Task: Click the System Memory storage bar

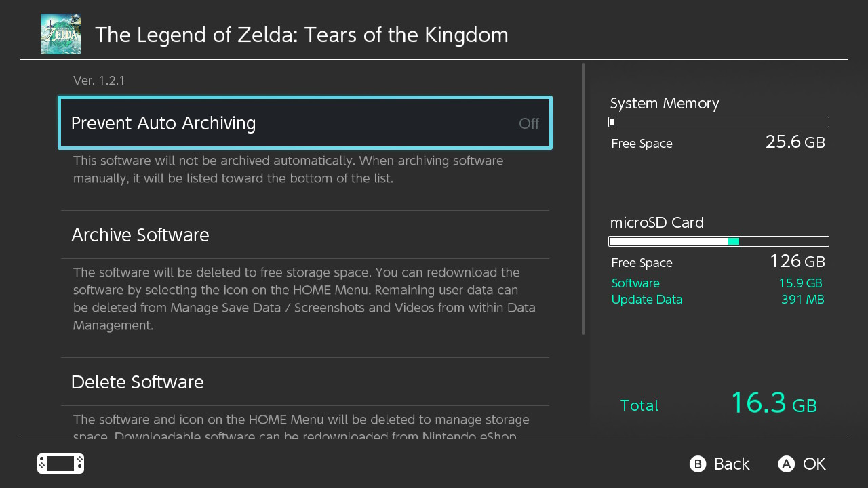Action: [x=718, y=122]
